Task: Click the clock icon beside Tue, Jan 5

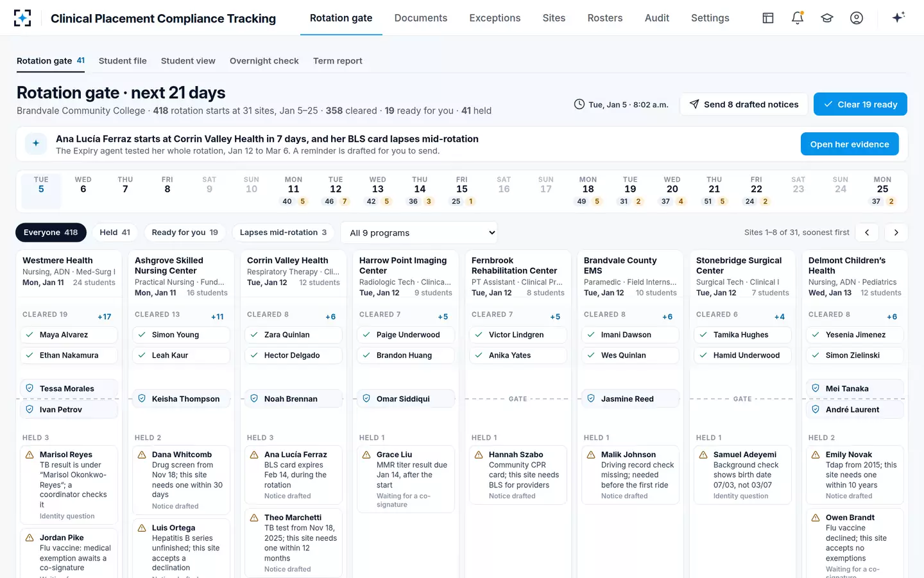Action: pos(579,104)
